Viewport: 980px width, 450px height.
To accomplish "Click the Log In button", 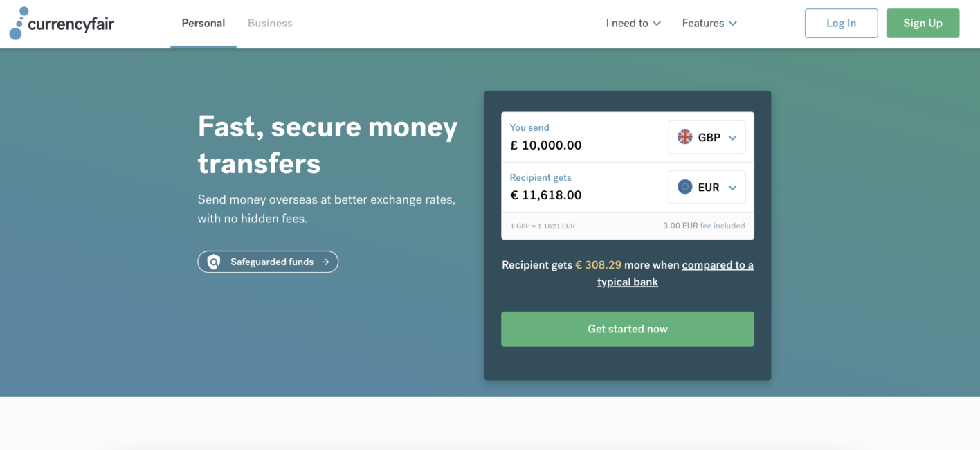I will click(841, 23).
